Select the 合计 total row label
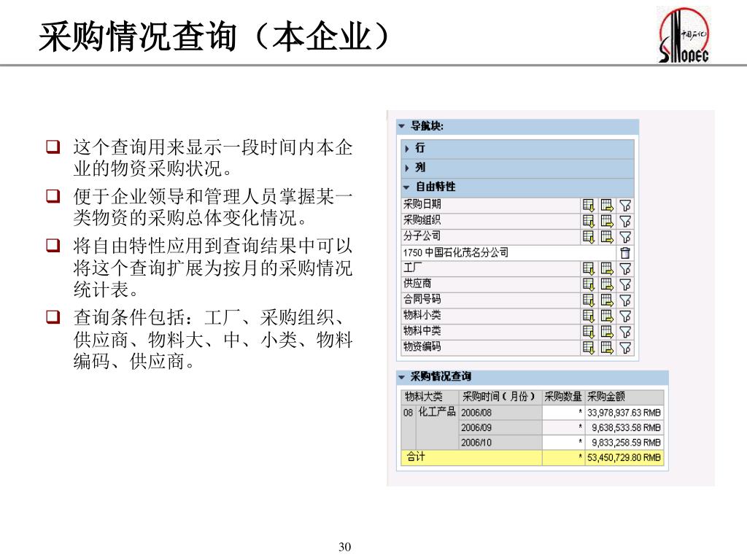The width and height of the screenshot is (747, 560). [415, 456]
